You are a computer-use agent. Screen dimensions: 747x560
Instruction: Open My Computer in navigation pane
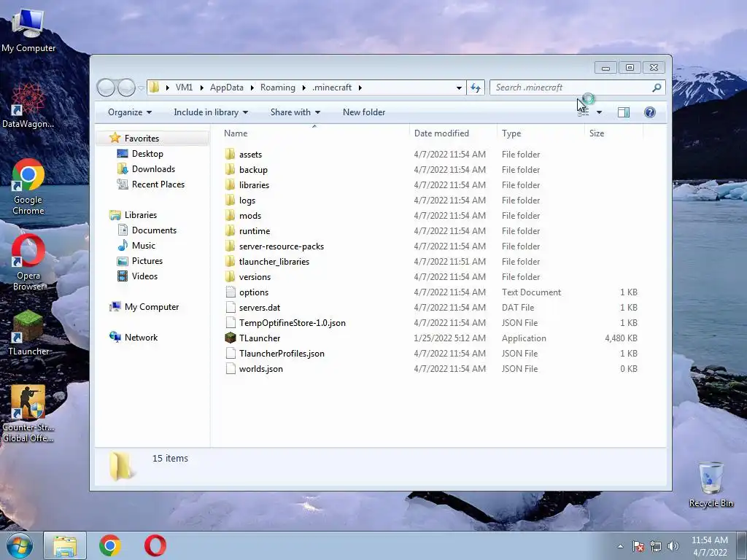pyautogui.click(x=152, y=307)
